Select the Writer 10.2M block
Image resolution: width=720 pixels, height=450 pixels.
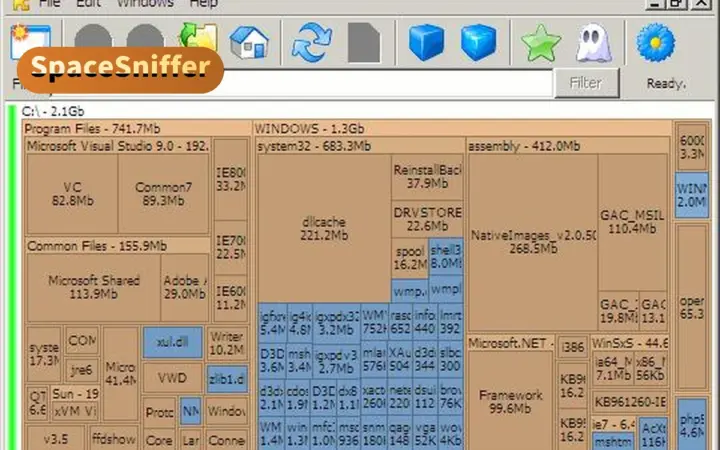(227, 343)
